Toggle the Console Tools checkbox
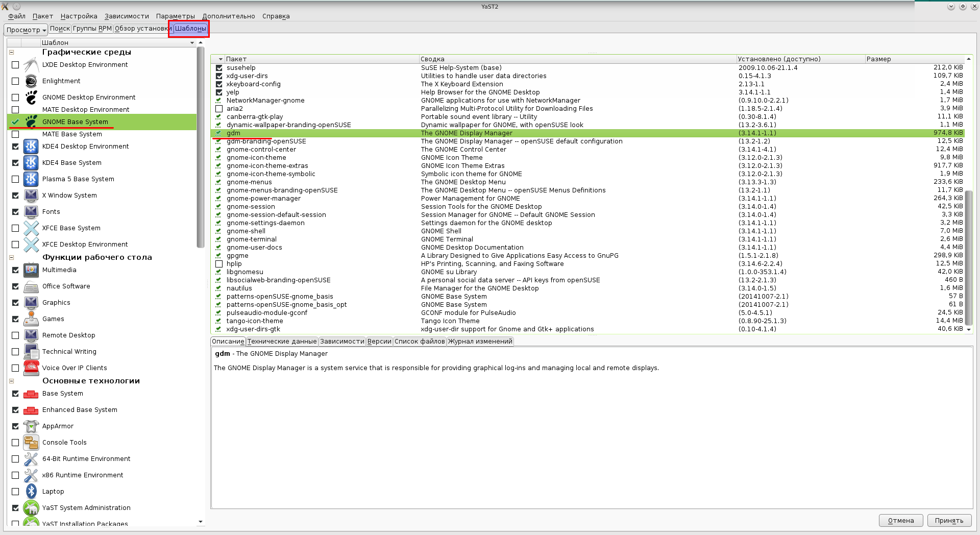 coord(15,443)
